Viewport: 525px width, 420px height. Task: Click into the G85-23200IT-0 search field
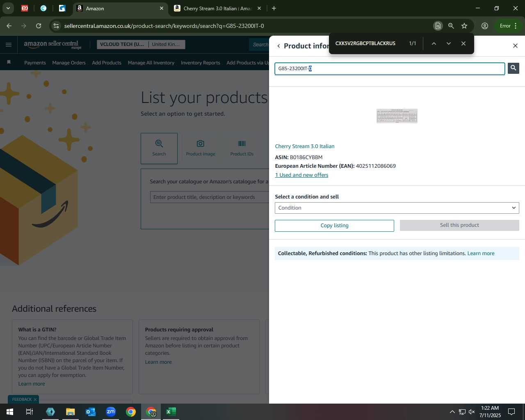coord(389,68)
